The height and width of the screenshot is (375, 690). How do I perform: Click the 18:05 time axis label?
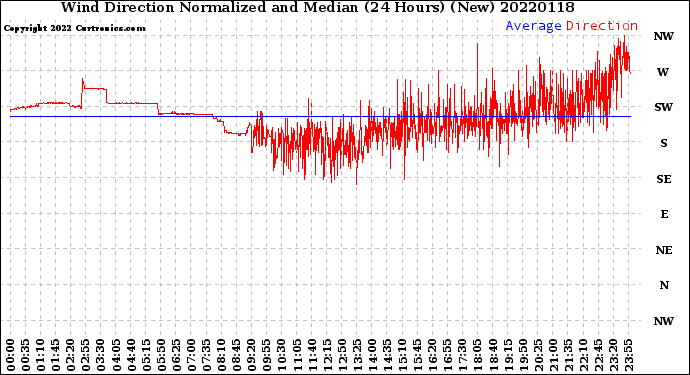pyautogui.click(x=478, y=355)
